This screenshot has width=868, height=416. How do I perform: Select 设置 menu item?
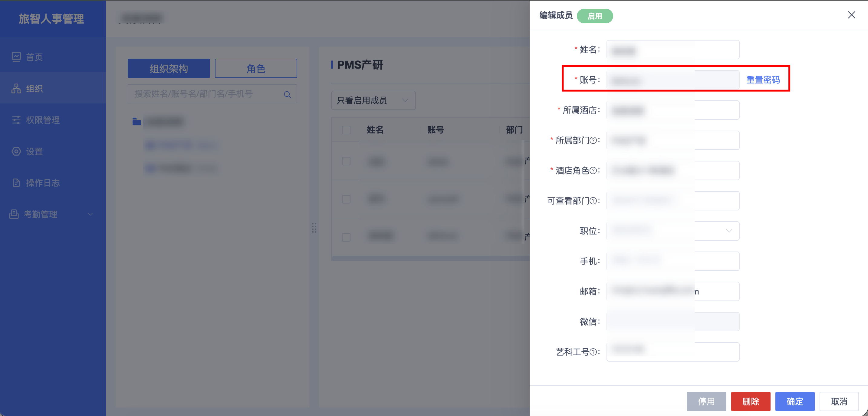(x=53, y=151)
